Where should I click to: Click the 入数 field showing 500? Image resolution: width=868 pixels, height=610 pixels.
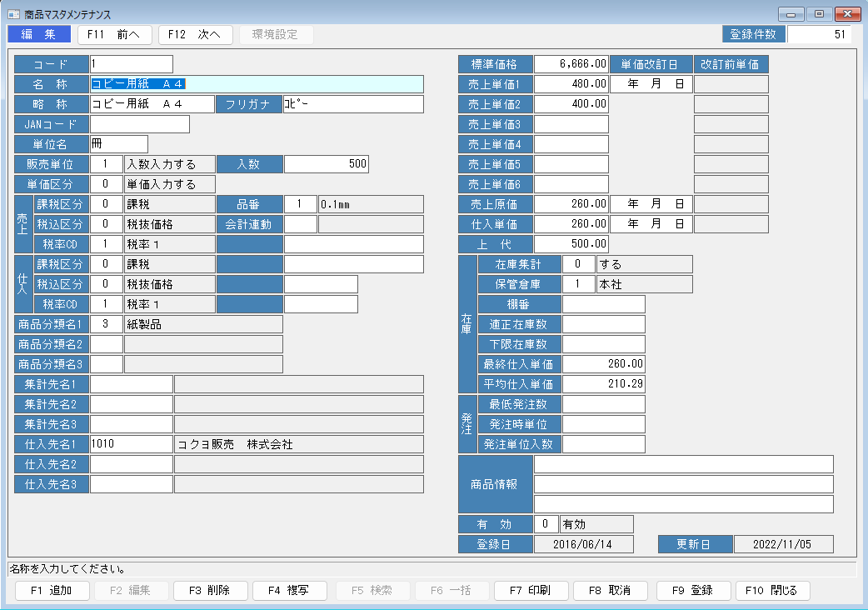coord(326,164)
